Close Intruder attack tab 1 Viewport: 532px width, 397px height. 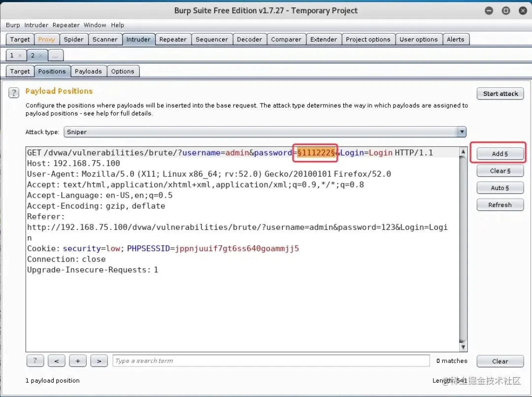coord(20,55)
